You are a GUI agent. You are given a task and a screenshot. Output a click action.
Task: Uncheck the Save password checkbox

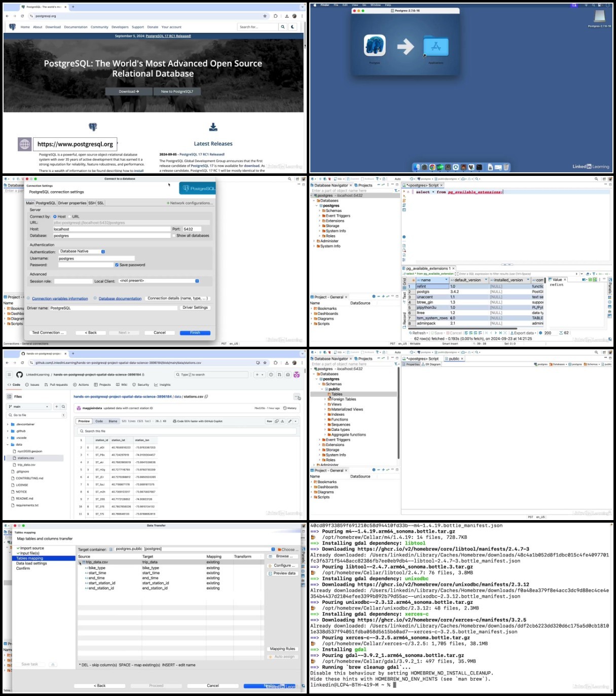[117, 265]
